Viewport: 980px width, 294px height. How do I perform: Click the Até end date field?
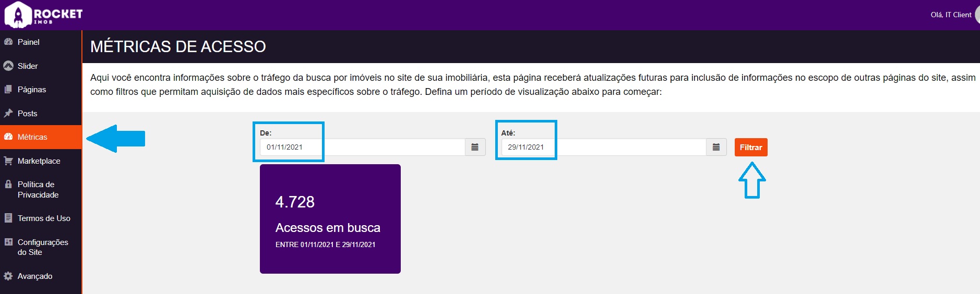pos(603,147)
